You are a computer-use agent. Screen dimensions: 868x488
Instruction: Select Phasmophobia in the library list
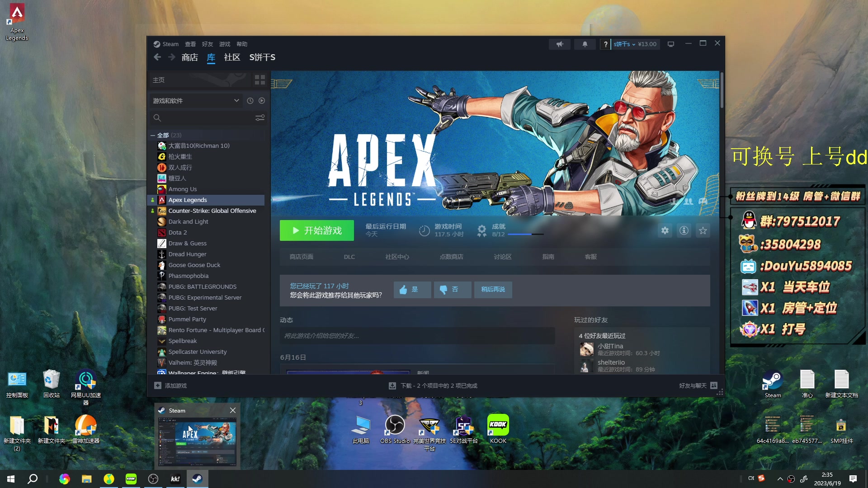189,276
